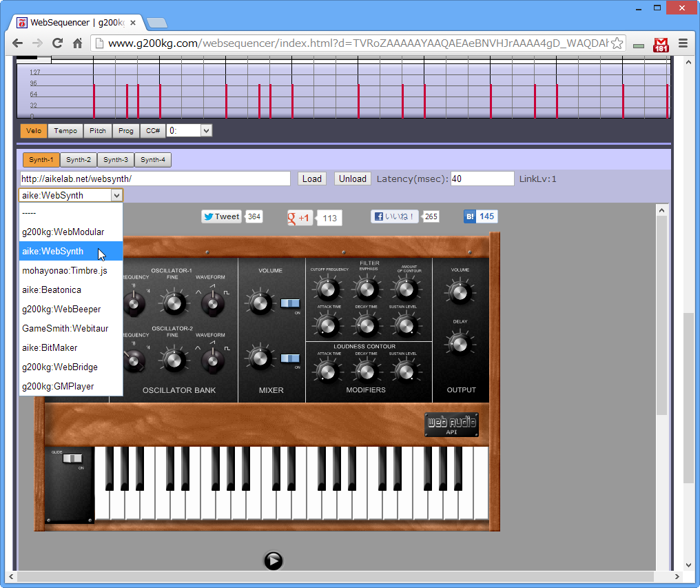
Task: Choose the blank ----- option in the list
Action: (x=71, y=213)
